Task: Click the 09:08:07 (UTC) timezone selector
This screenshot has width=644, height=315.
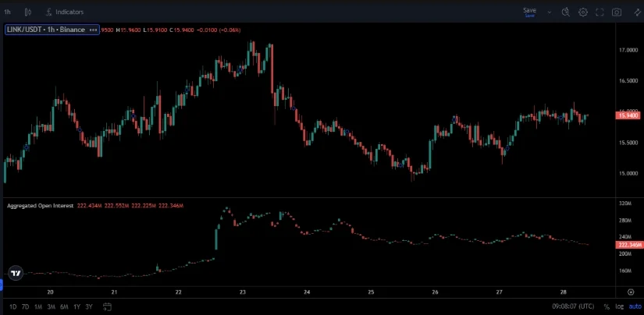Action: tap(574, 306)
